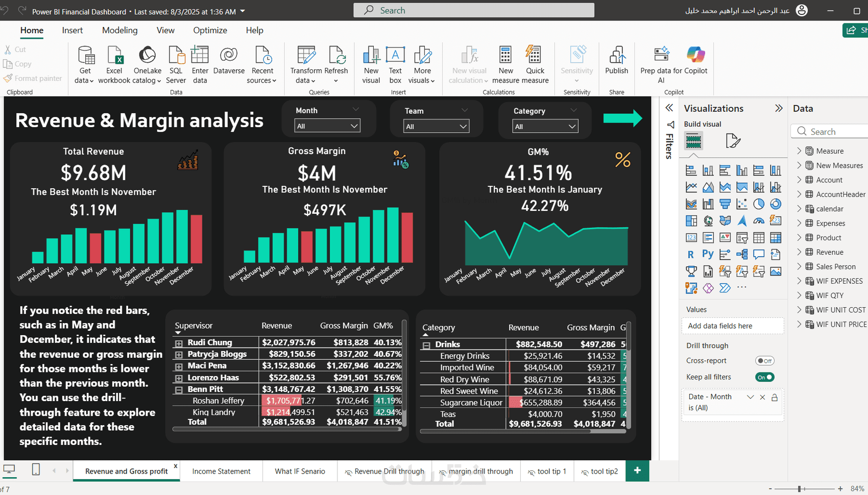Insert the Decomposition tree visual
This screenshot has width=868, height=495.
[742, 254]
